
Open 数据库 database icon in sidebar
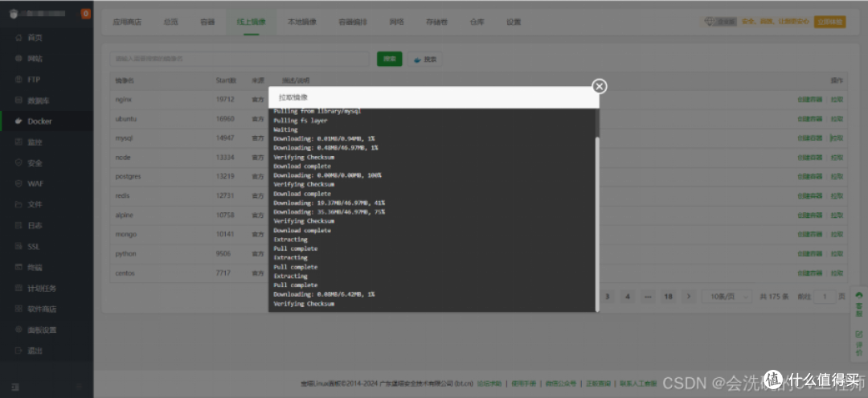[x=18, y=101]
